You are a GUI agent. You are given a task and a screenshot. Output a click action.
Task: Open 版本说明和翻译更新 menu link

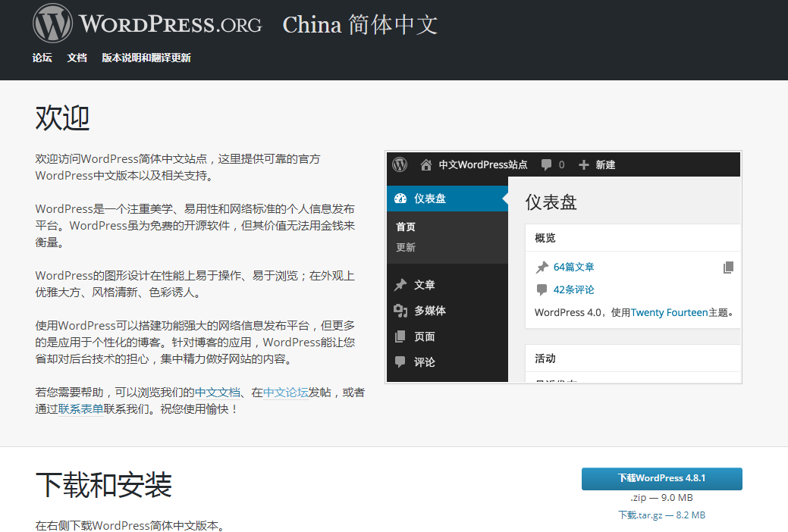click(146, 58)
